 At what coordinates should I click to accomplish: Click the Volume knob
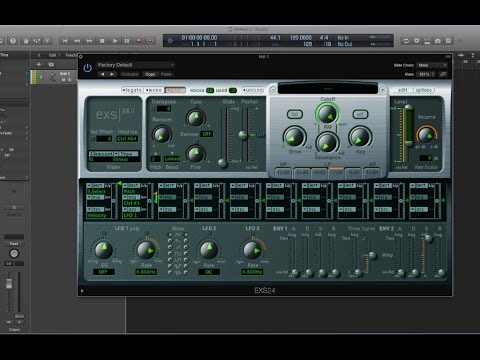click(426, 135)
